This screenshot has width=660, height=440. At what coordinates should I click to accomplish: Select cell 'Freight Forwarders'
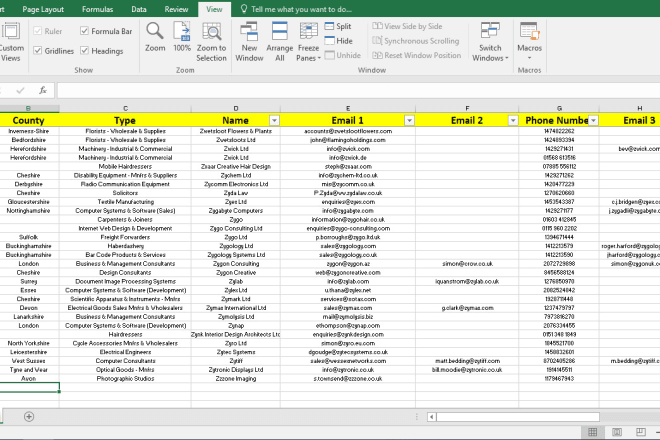pyautogui.click(x=125, y=237)
